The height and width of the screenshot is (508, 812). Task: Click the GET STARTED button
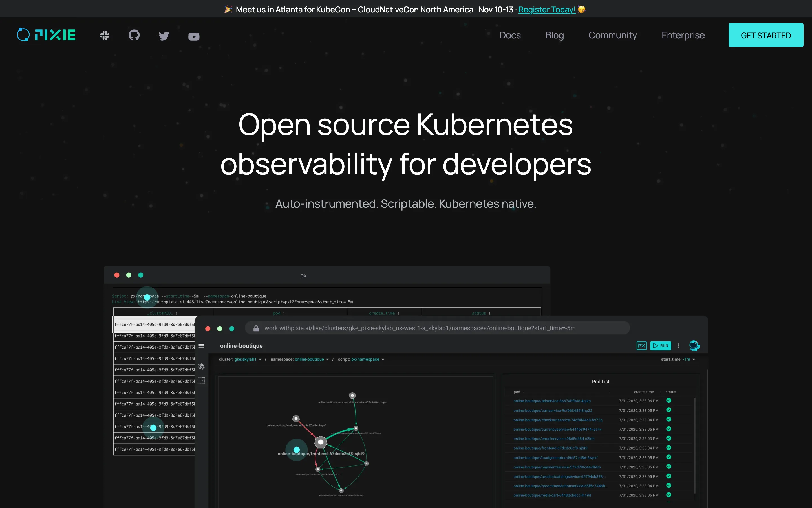pos(766,35)
